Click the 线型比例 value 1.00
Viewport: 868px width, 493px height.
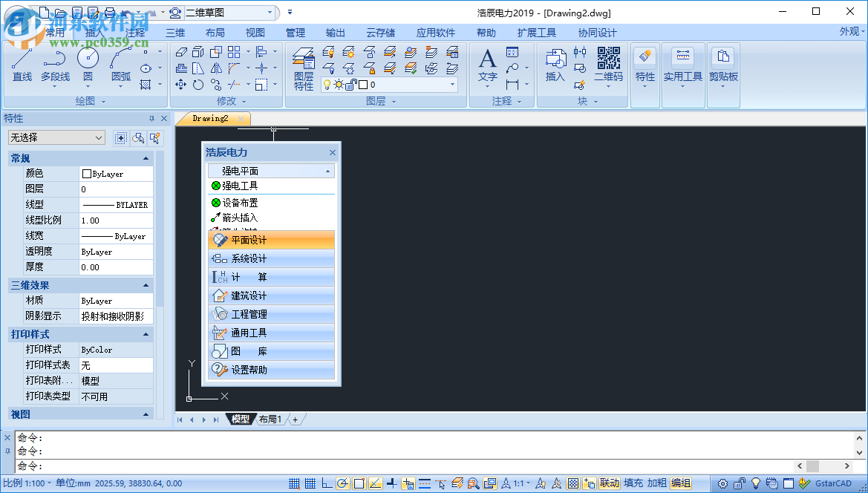(117, 221)
